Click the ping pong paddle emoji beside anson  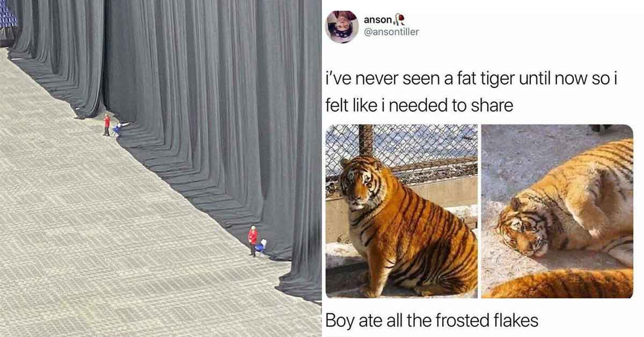[x=398, y=20]
